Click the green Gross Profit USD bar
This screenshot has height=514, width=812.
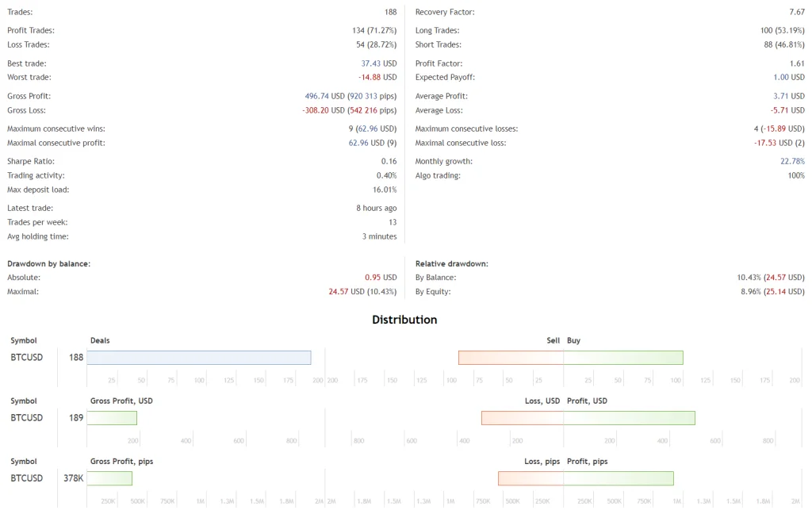pos(112,418)
